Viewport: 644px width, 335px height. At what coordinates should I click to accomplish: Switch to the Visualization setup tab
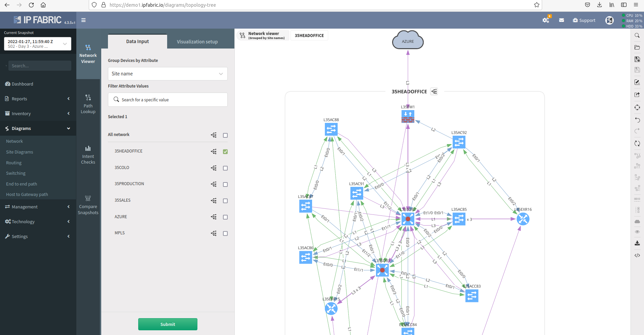(197, 42)
